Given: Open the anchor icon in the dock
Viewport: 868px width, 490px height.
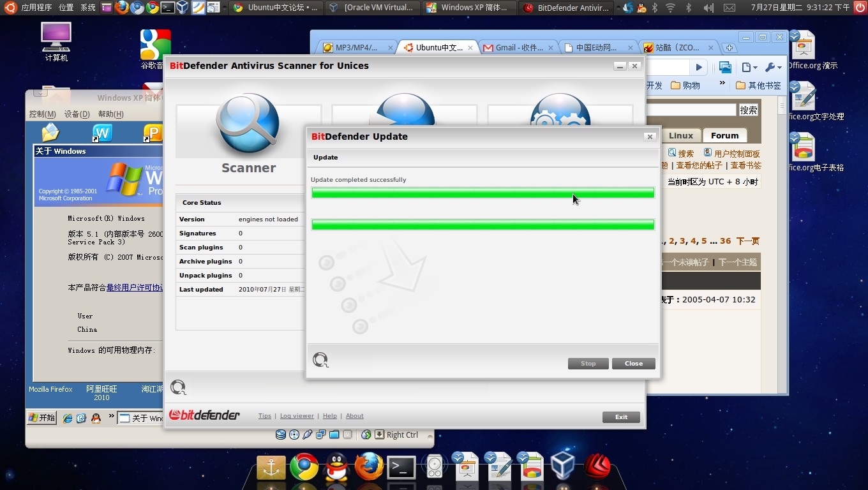Looking at the screenshot, I should point(271,468).
